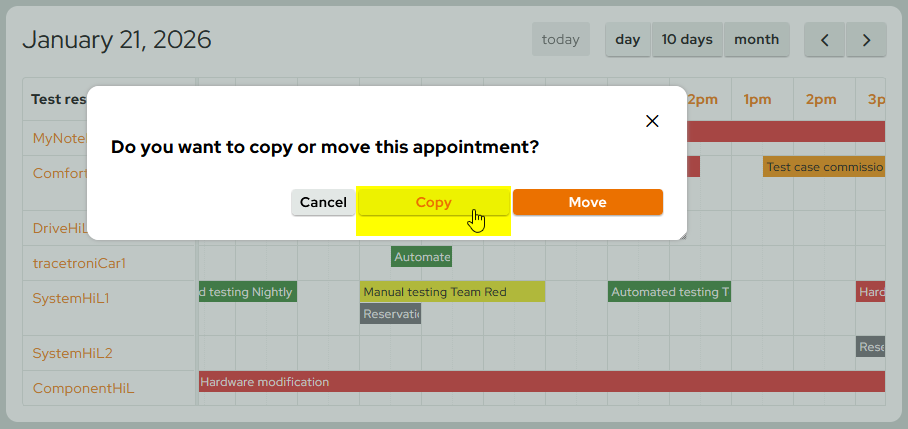Choose Copy for this appointment
This screenshot has width=908, height=429.
pyautogui.click(x=434, y=202)
